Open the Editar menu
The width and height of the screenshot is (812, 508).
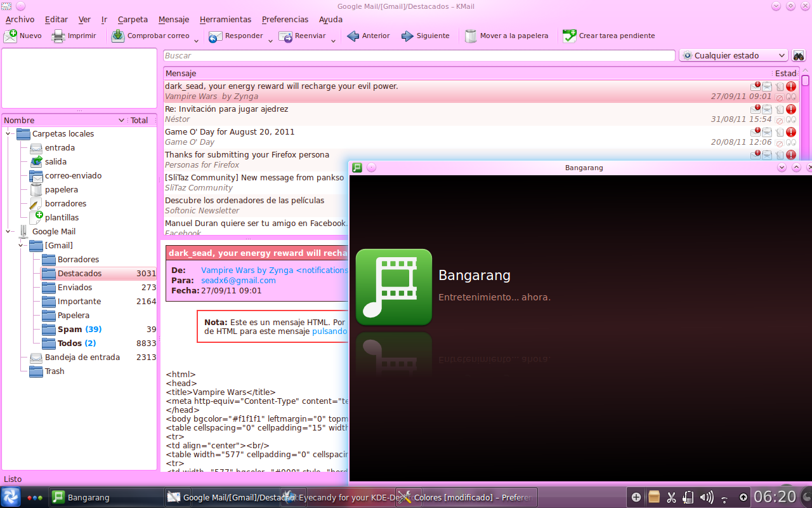point(56,20)
